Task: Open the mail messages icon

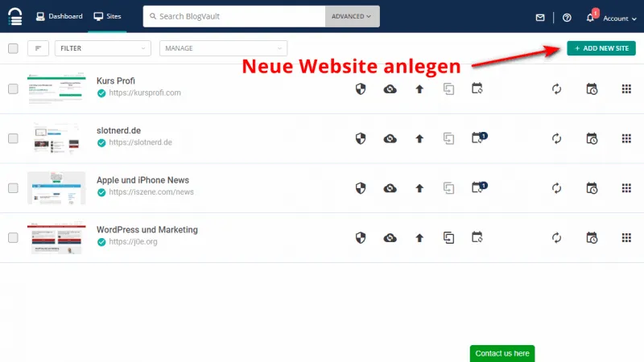Action: click(x=540, y=18)
